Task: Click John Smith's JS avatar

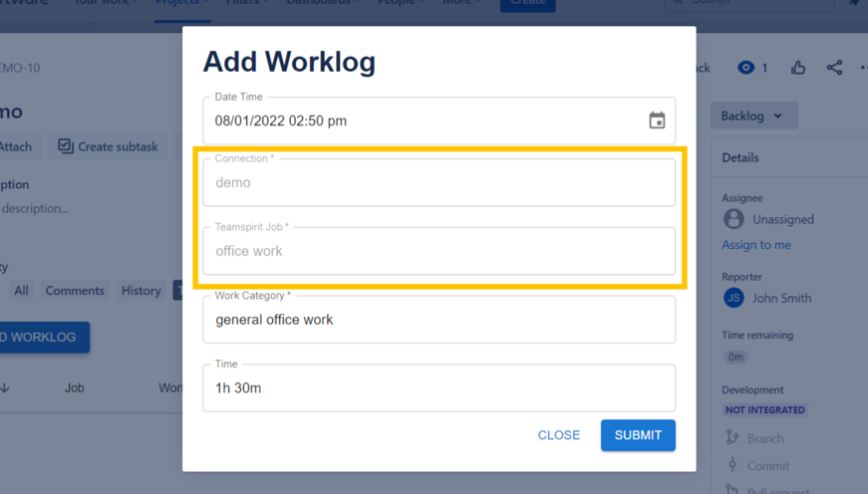Action: coord(733,298)
